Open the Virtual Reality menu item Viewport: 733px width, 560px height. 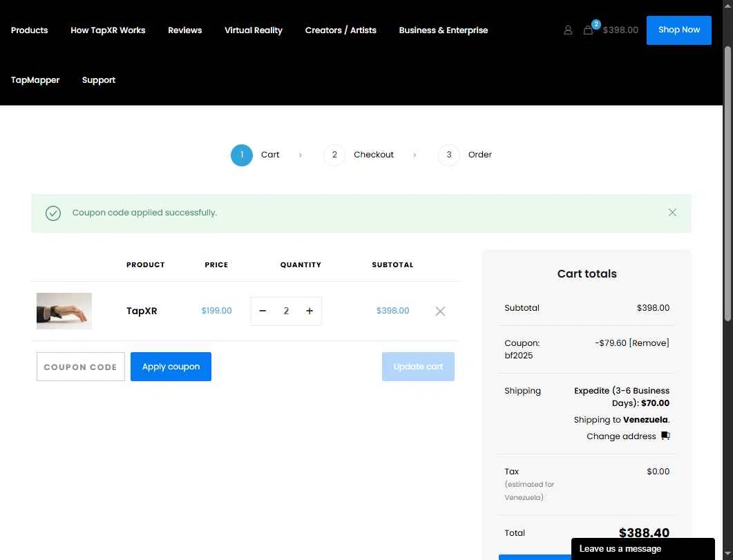(254, 30)
